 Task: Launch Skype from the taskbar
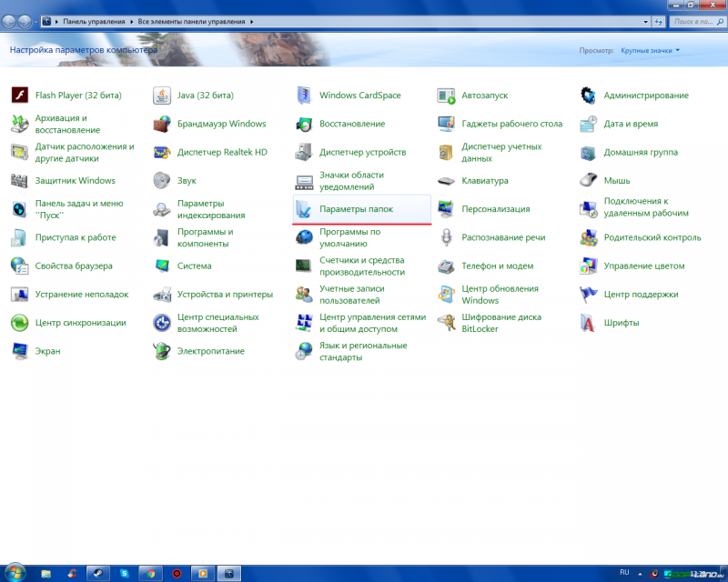click(124, 574)
